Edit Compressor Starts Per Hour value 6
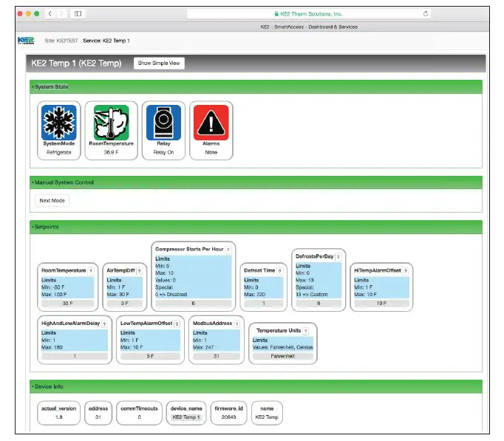The height and width of the screenshot is (441, 504). coord(193,304)
